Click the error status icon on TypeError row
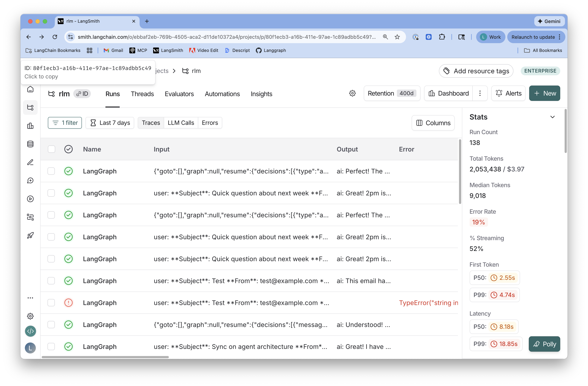 69,303
